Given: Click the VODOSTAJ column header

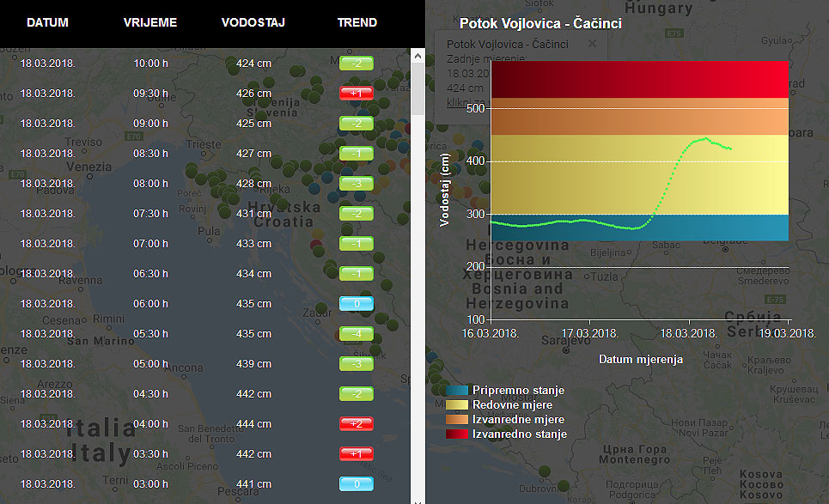Looking at the screenshot, I should coord(253,22).
